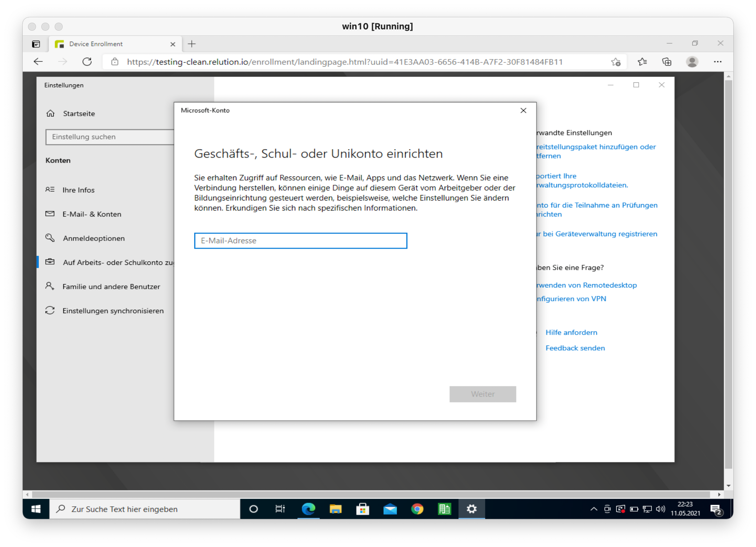Open Cortana circle icon in taskbar
The image size is (756, 547).
(x=253, y=509)
